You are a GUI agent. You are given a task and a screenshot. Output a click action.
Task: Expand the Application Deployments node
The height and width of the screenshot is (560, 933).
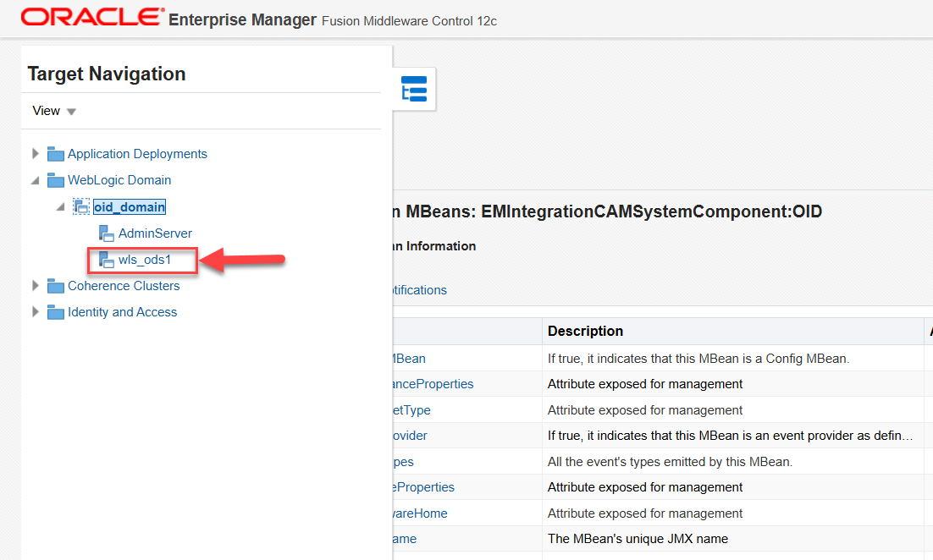[x=36, y=154]
